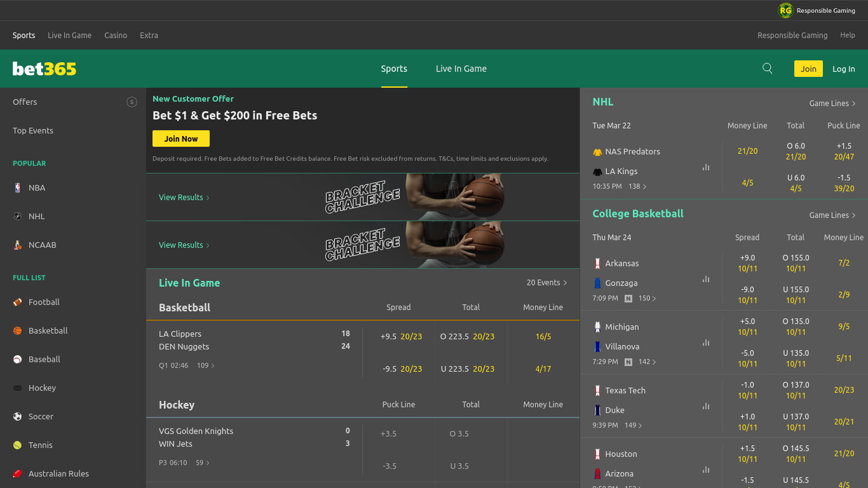This screenshot has height=488, width=868.
Task: Click the College Basketball section heading
Action: (x=638, y=213)
